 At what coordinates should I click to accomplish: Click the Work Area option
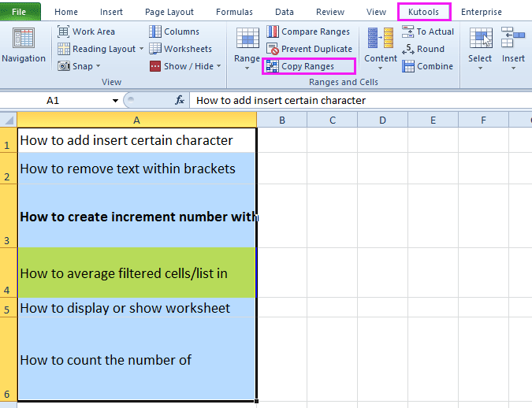(x=86, y=32)
